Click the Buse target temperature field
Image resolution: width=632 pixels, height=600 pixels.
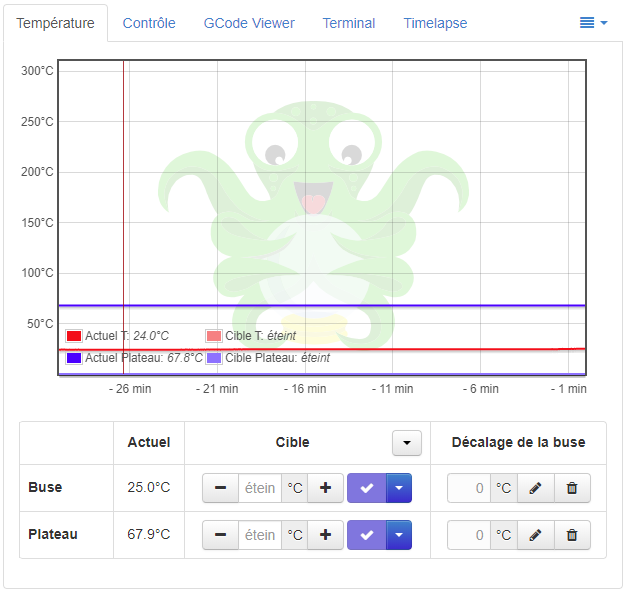pos(260,488)
